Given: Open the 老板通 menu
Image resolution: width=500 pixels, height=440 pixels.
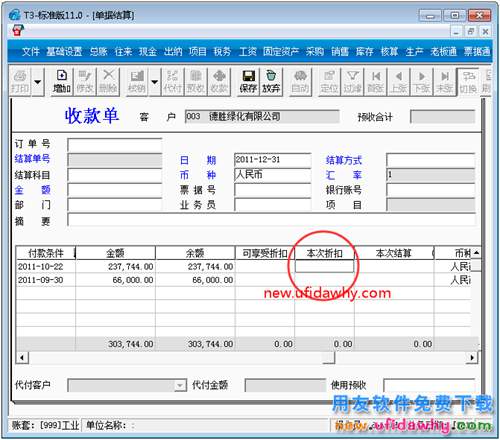Looking at the screenshot, I should click(x=443, y=51).
